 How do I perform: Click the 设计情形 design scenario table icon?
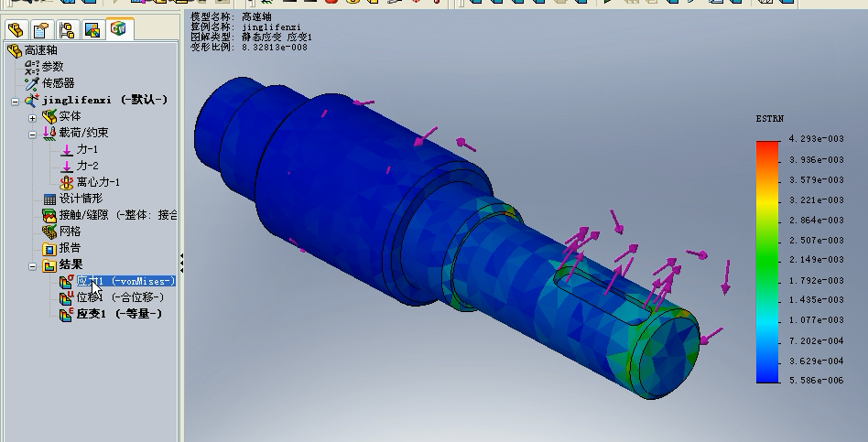tap(49, 199)
